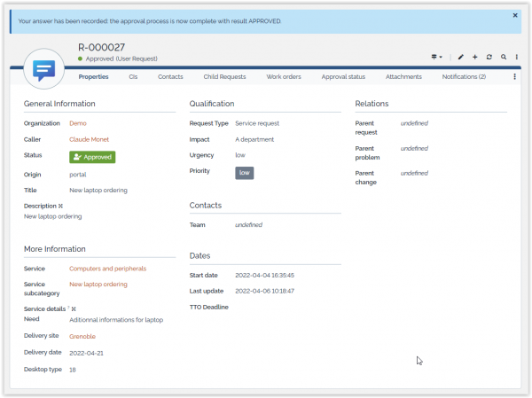Viewport: 532px width, 398px height.
Task: Toggle fullscreen icon beside Service details
Action: pos(74,308)
